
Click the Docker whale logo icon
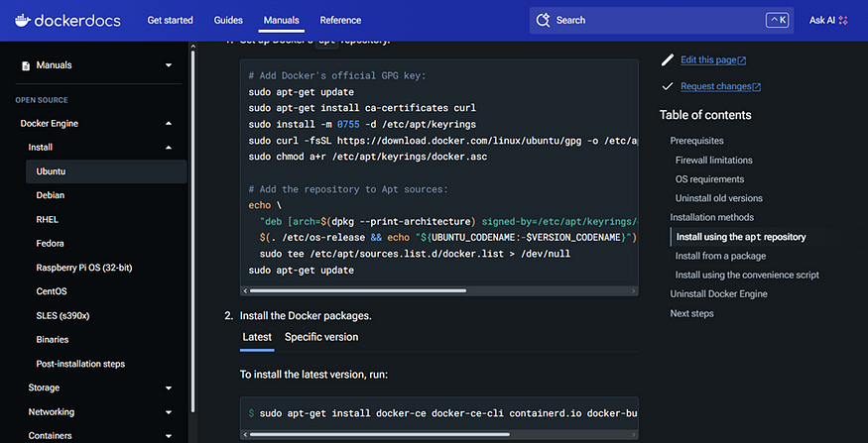23,21
